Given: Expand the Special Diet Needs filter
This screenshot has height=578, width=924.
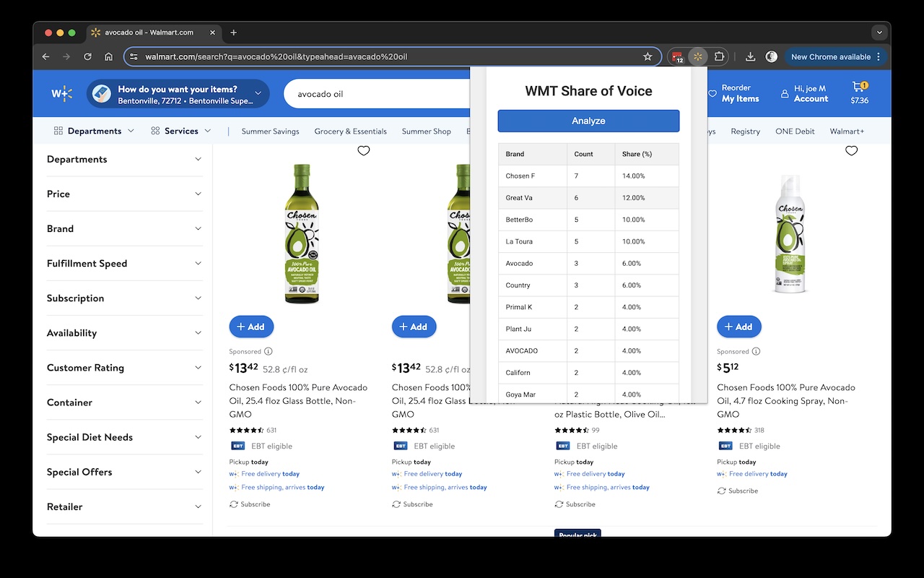Looking at the screenshot, I should click(x=124, y=436).
